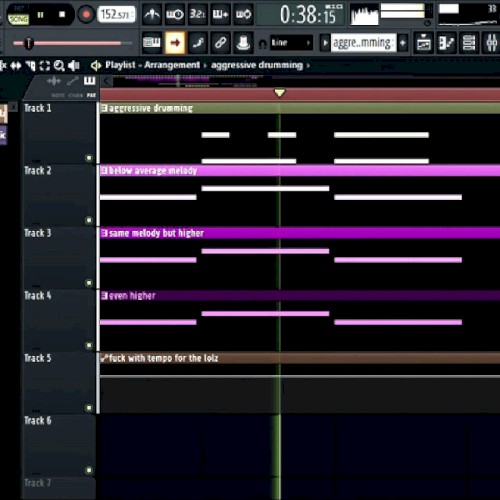The image size is (500, 500).
Task: Select the Track 5 header
Action: [x=59, y=383]
